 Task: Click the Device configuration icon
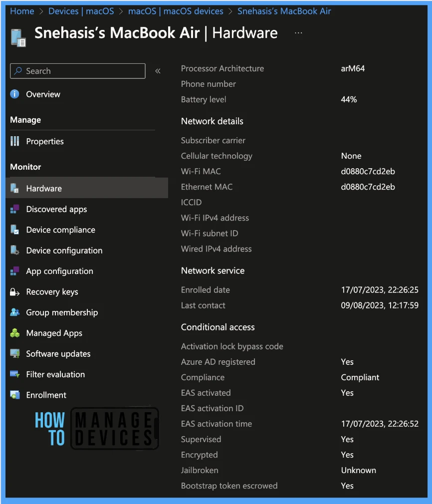tap(15, 250)
